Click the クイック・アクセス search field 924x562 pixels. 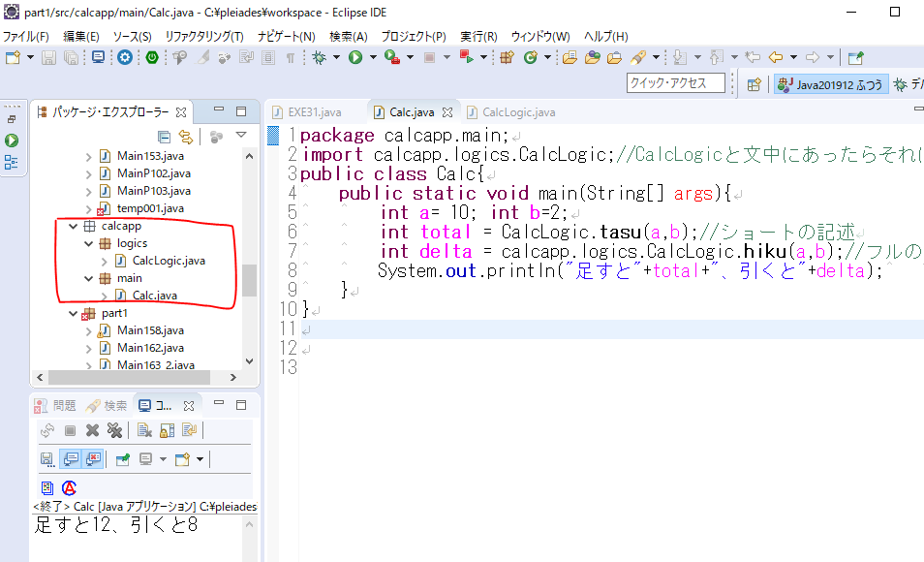(x=675, y=83)
